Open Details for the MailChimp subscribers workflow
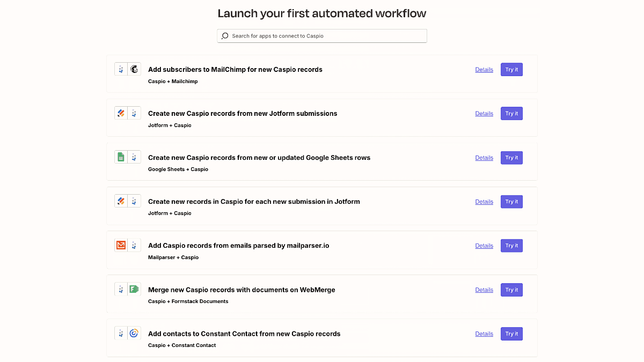This screenshot has width=644, height=362. 484,69
